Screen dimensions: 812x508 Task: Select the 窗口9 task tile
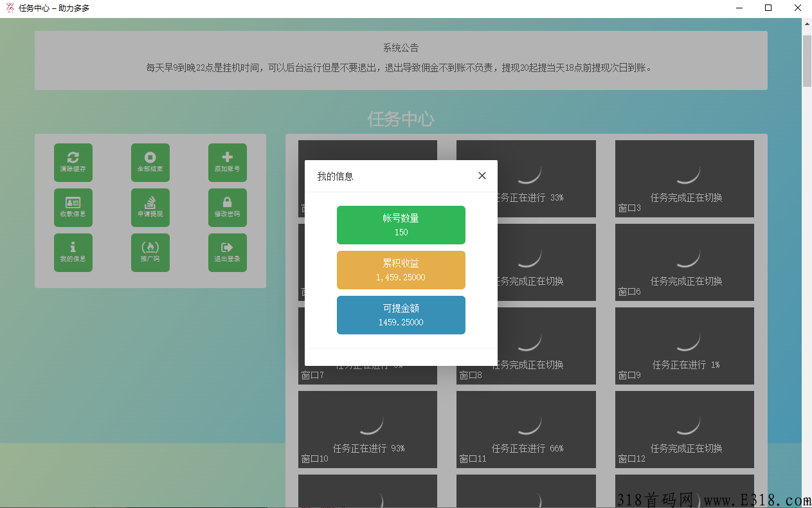tap(685, 346)
